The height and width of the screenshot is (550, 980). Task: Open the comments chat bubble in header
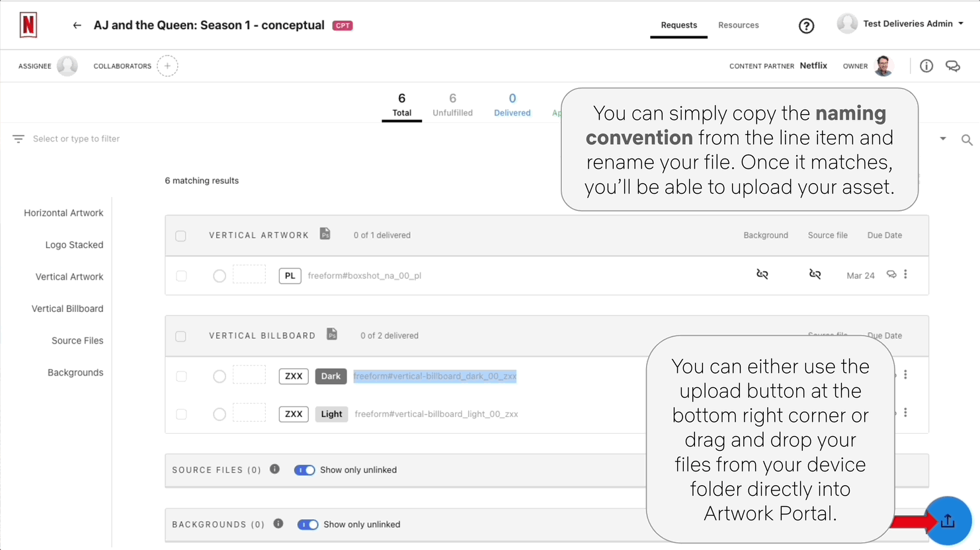coord(952,66)
